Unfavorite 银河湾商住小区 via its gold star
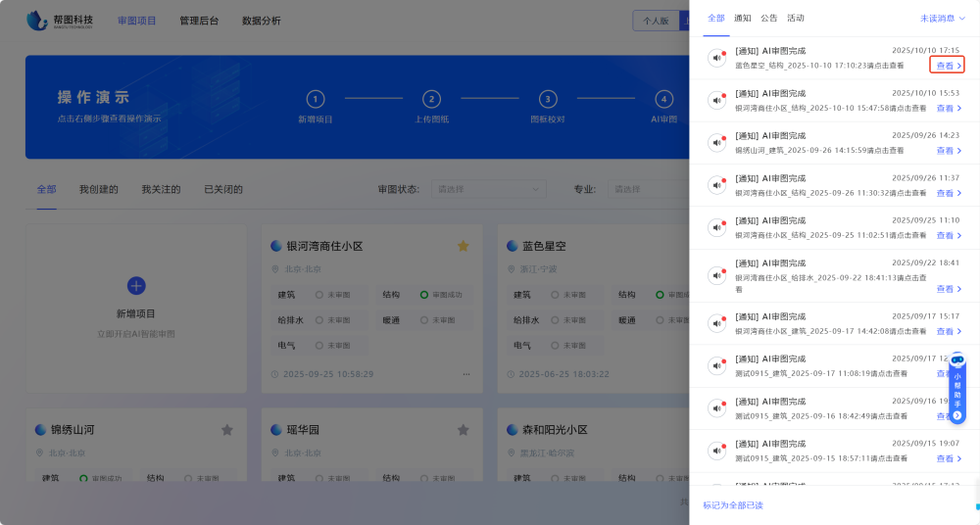This screenshot has width=980, height=525. [463, 246]
